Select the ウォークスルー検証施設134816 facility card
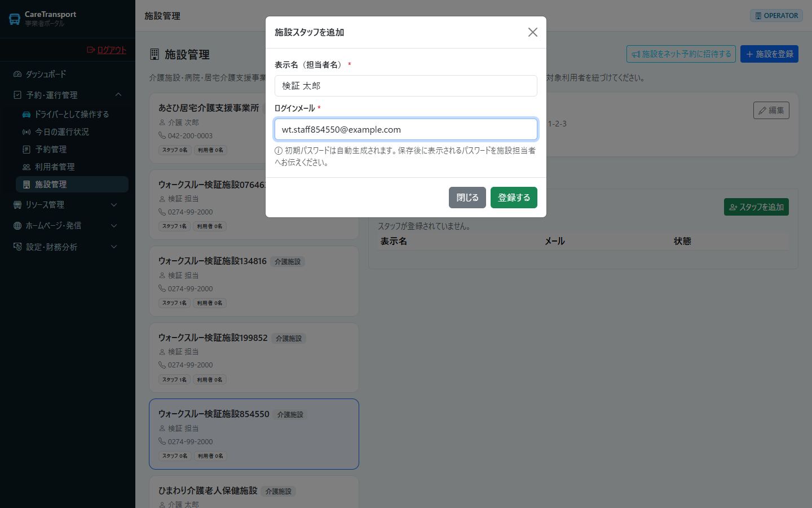Viewport: 812px width, 508px height. pos(254,281)
